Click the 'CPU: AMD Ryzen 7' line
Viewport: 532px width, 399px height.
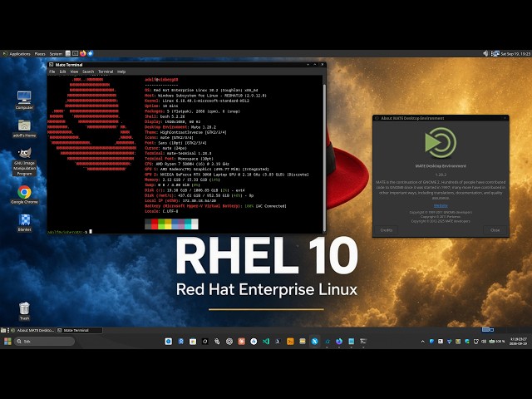tap(187, 164)
